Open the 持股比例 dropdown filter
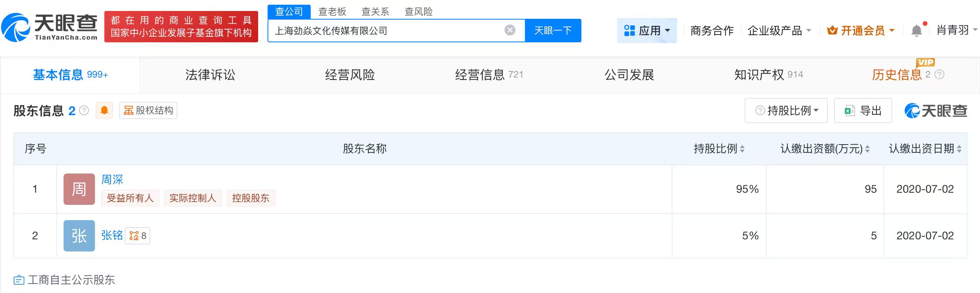 coord(786,111)
